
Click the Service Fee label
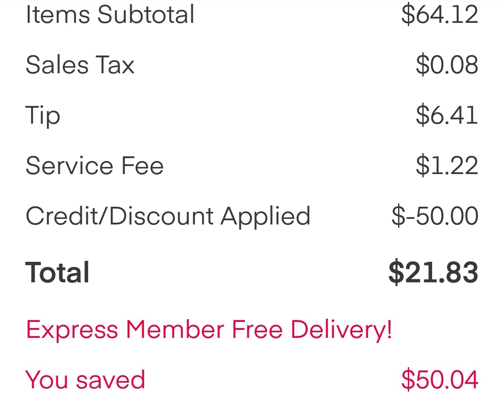(94, 166)
